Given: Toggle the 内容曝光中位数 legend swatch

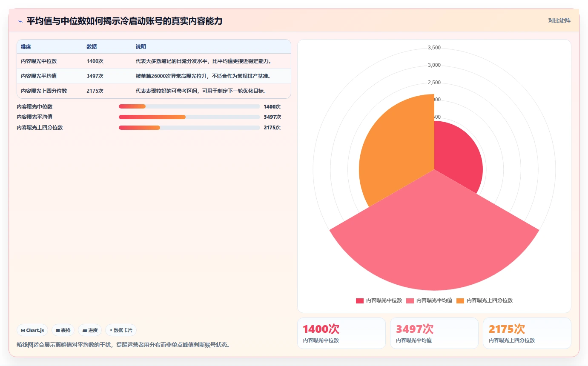Looking at the screenshot, I should [360, 300].
